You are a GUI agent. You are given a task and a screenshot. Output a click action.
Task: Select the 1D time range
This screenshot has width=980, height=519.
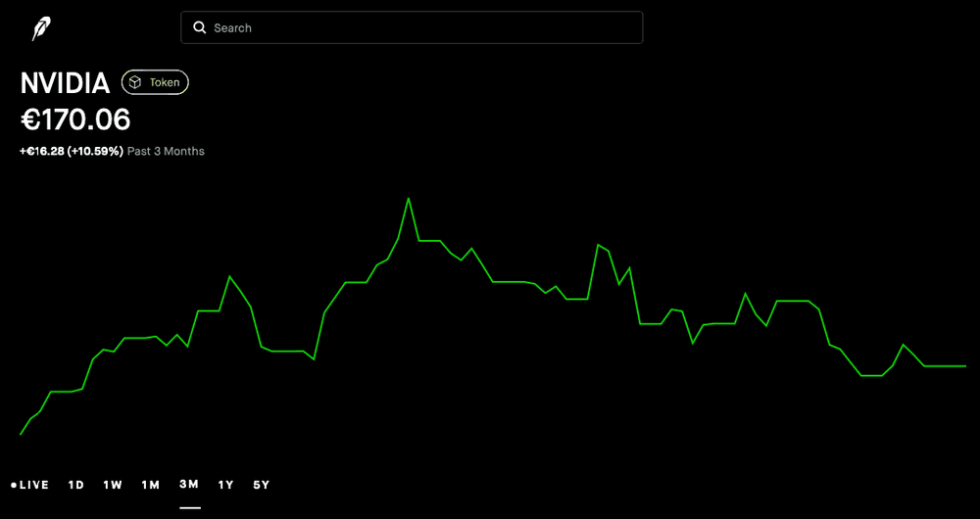click(76, 485)
